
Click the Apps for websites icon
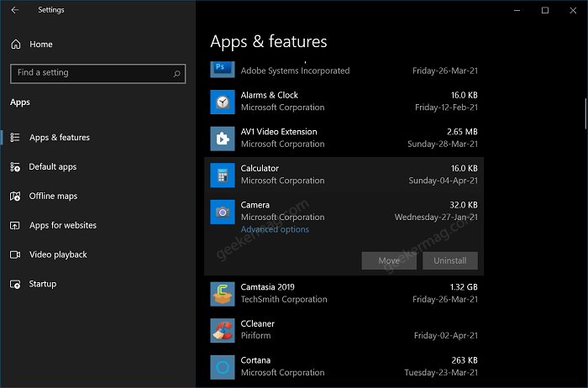15,225
